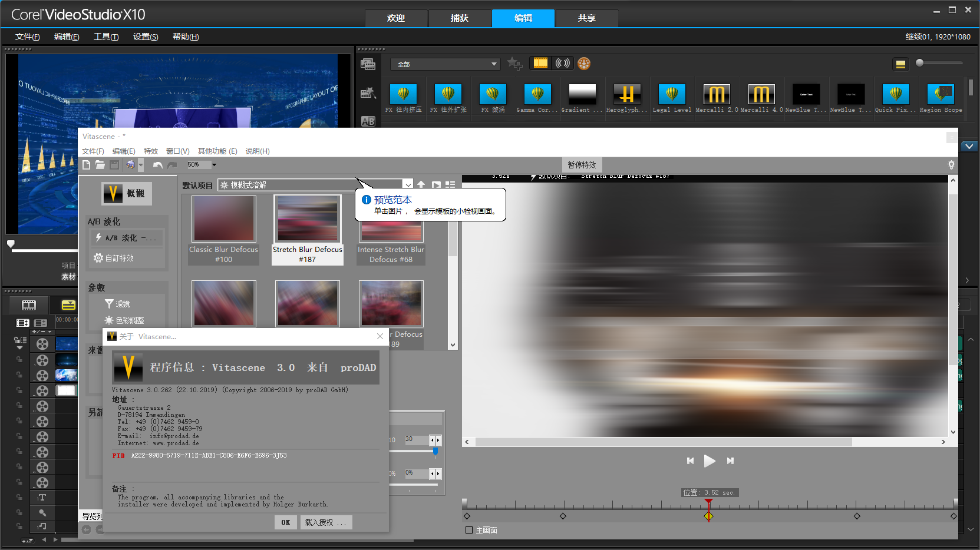Screen dimensions: 980x550
Task: Create new project in Vitascene toolbar
Action: pyautogui.click(x=87, y=165)
